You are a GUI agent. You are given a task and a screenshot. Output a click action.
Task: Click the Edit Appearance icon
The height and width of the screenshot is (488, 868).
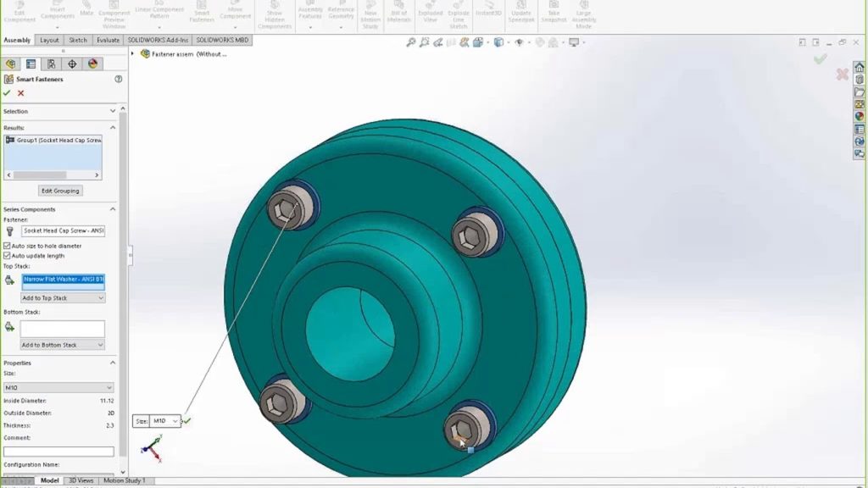pyautogui.click(x=540, y=42)
